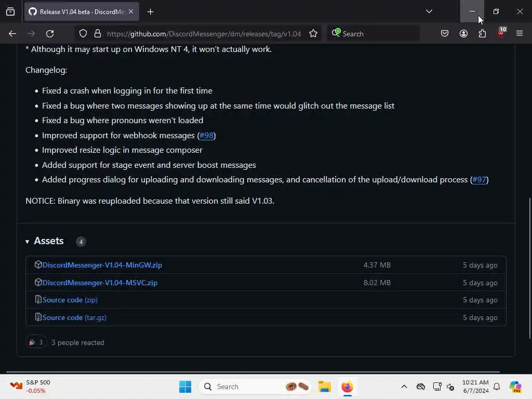The height and width of the screenshot is (399, 532).
Task: Open a new tab with plus button
Action: click(x=150, y=12)
